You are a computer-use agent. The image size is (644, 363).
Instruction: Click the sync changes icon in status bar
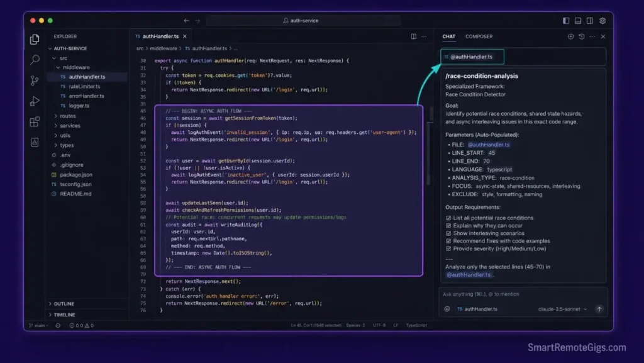tap(58, 326)
